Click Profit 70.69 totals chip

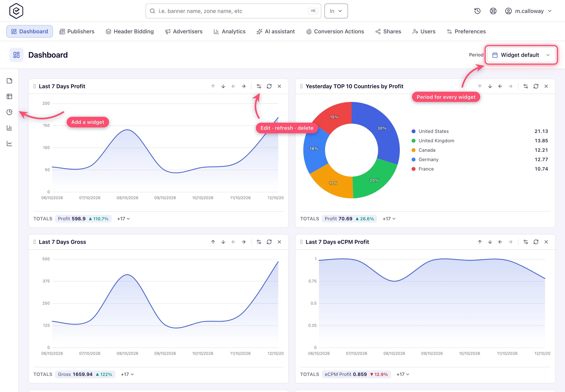click(x=349, y=219)
